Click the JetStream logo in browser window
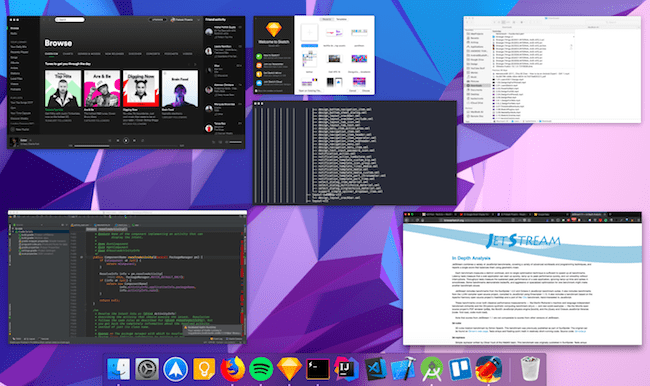This screenshot has width=650, height=386. click(x=523, y=240)
